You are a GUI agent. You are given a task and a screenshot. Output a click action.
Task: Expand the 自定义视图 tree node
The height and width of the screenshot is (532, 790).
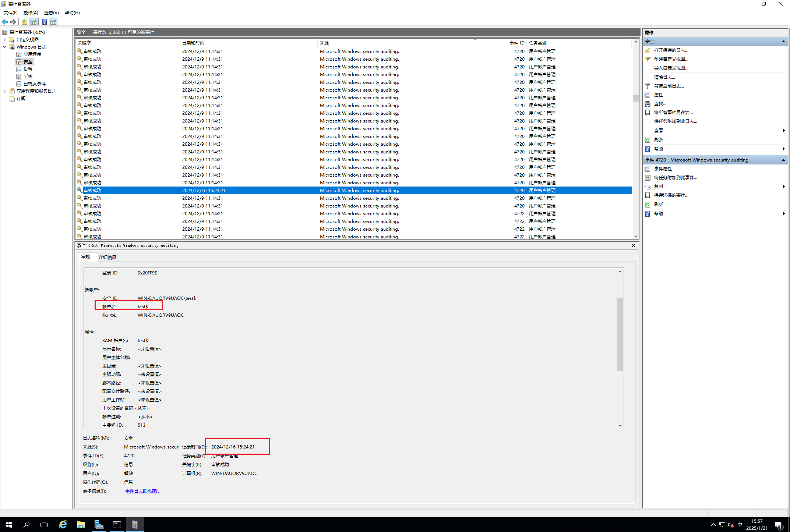click(4, 40)
